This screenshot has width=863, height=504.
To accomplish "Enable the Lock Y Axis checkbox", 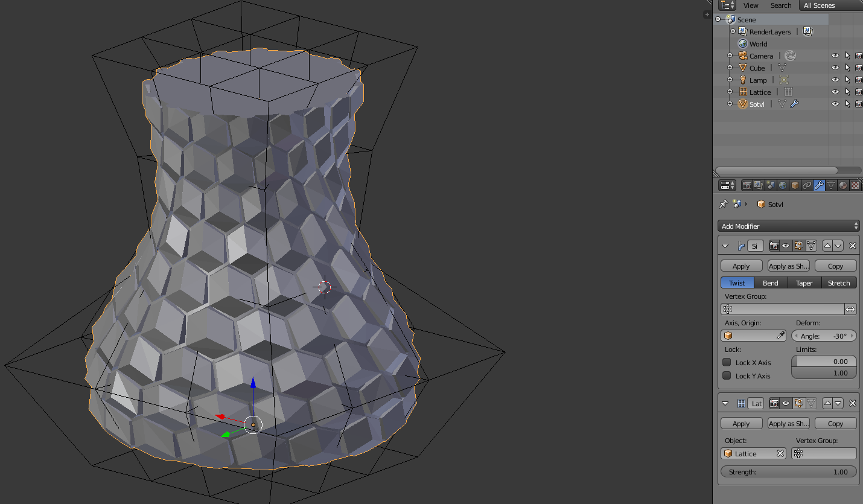I will [x=727, y=376].
